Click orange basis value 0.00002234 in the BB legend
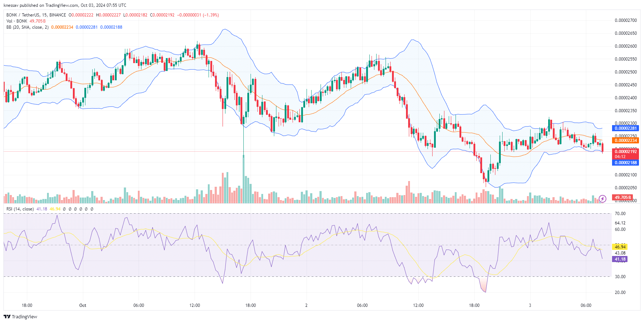This screenshot has height=323, width=644. pos(62,27)
